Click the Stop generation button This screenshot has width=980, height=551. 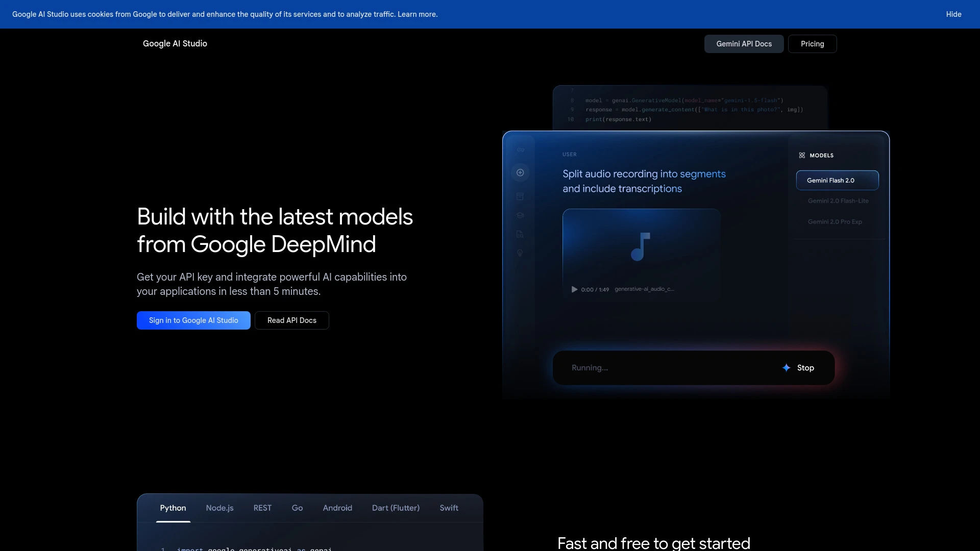point(799,367)
